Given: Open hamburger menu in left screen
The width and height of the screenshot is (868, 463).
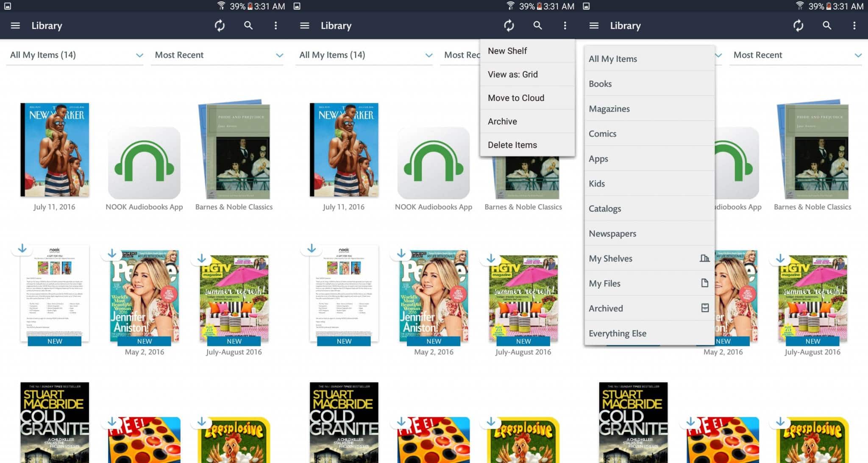Looking at the screenshot, I should pos(15,25).
